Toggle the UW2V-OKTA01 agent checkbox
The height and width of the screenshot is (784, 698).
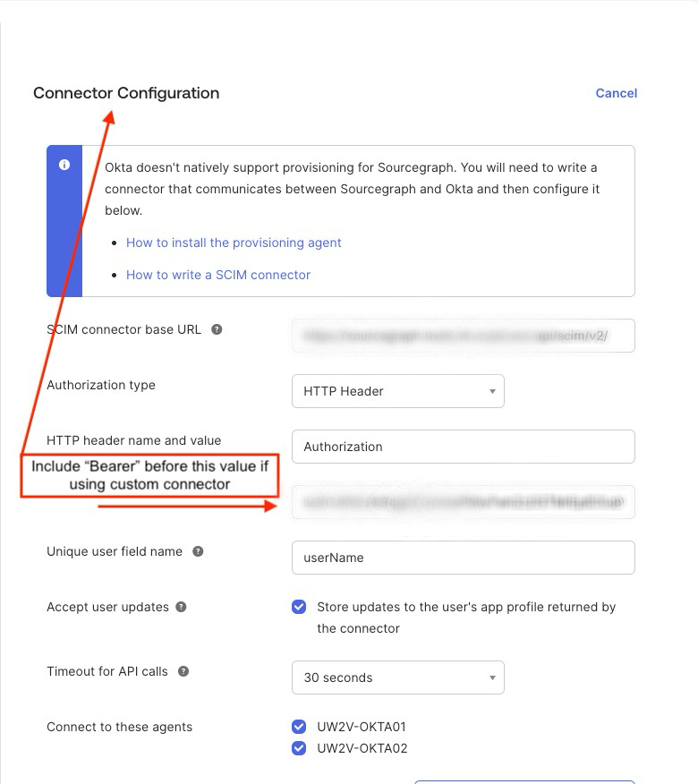[x=299, y=727]
